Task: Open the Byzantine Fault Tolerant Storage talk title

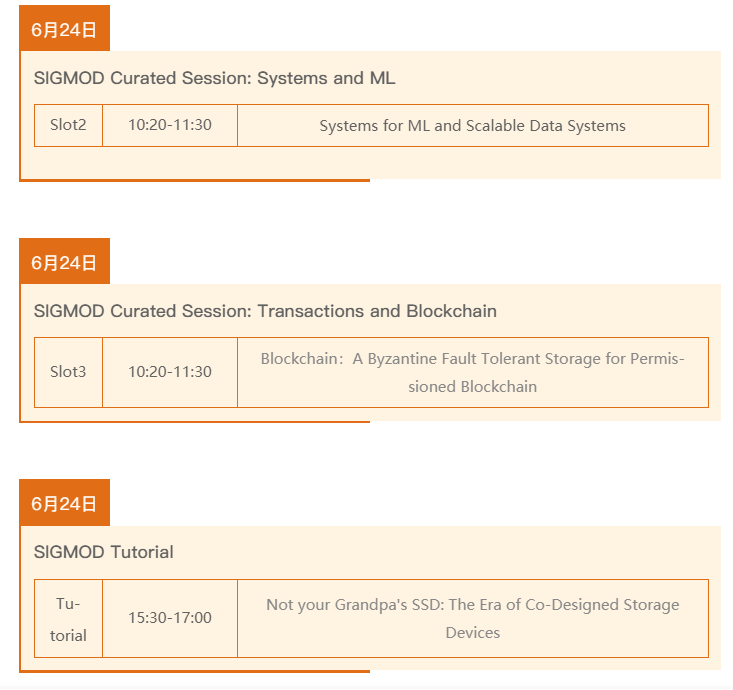Action: click(472, 372)
